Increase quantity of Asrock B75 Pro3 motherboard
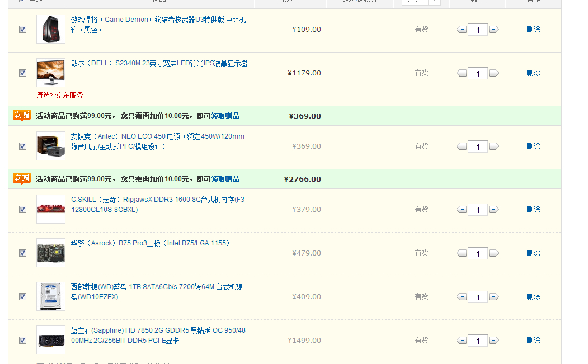The width and height of the screenshot is (588, 364). (x=493, y=253)
